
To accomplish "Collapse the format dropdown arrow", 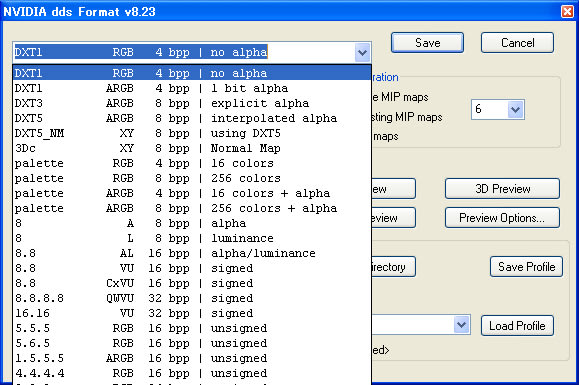I will pos(362,52).
